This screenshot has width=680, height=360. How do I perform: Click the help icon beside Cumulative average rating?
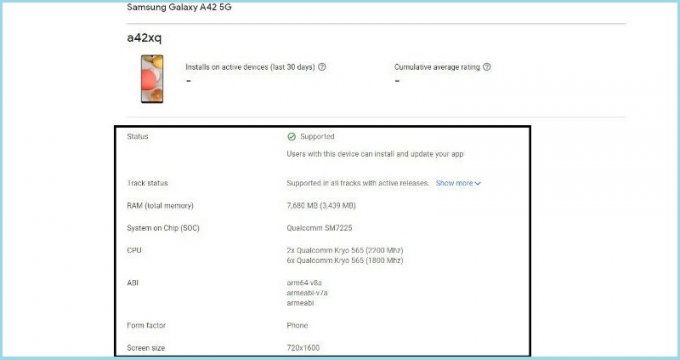[487, 67]
